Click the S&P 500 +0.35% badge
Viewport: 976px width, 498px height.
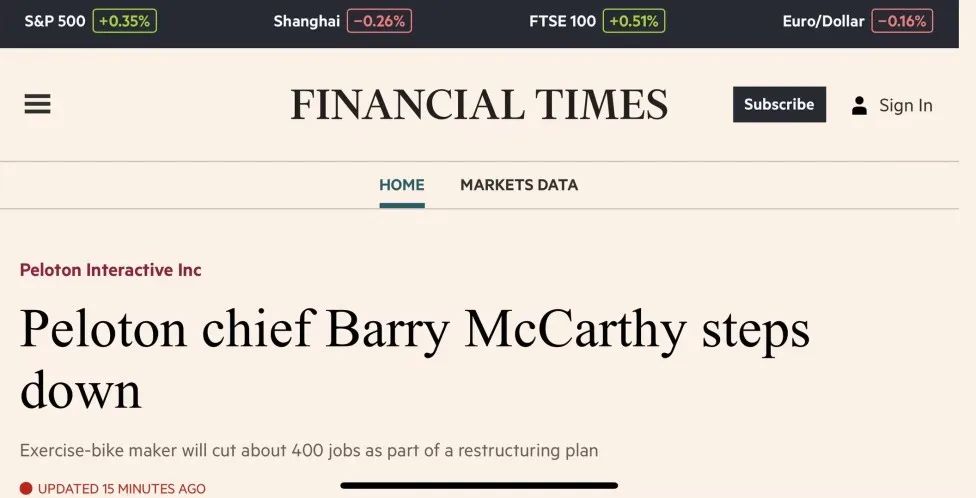pyautogui.click(x=124, y=21)
